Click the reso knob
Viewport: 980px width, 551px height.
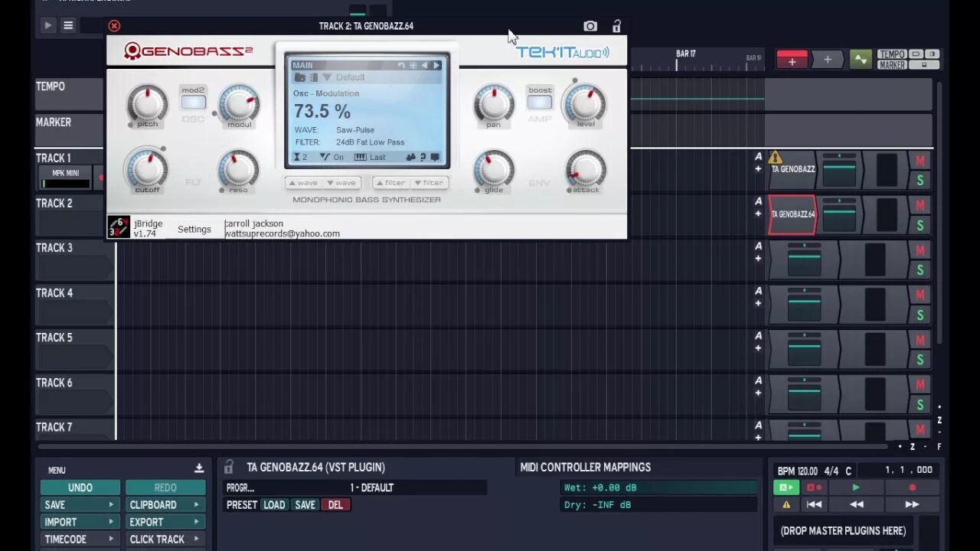coord(238,168)
